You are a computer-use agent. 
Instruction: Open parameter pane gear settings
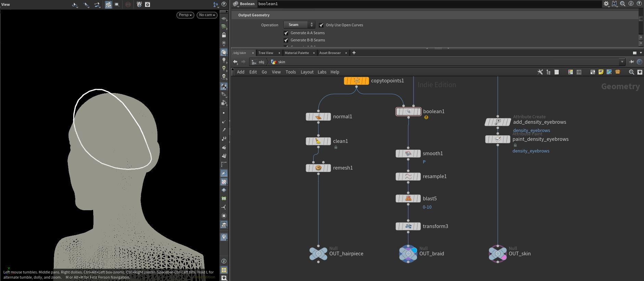point(606,4)
